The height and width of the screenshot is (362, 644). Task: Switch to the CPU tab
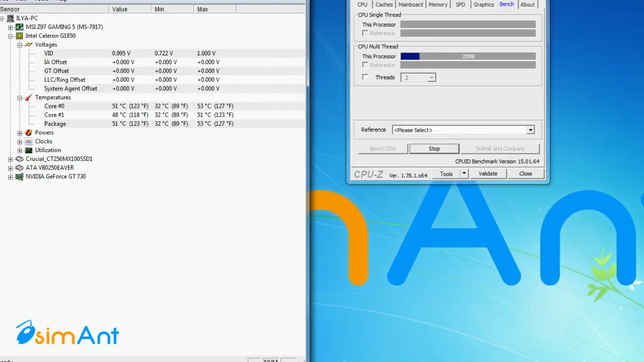point(362,5)
